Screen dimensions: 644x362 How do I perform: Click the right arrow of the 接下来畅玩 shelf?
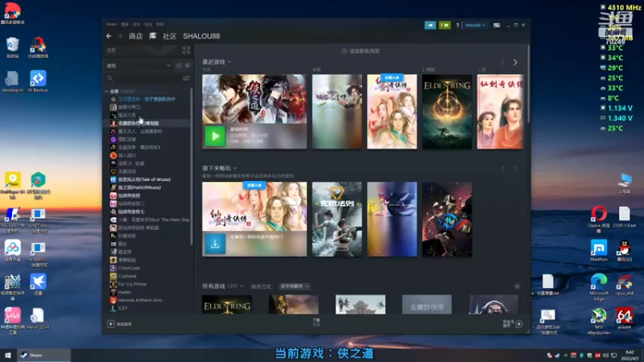(515, 169)
